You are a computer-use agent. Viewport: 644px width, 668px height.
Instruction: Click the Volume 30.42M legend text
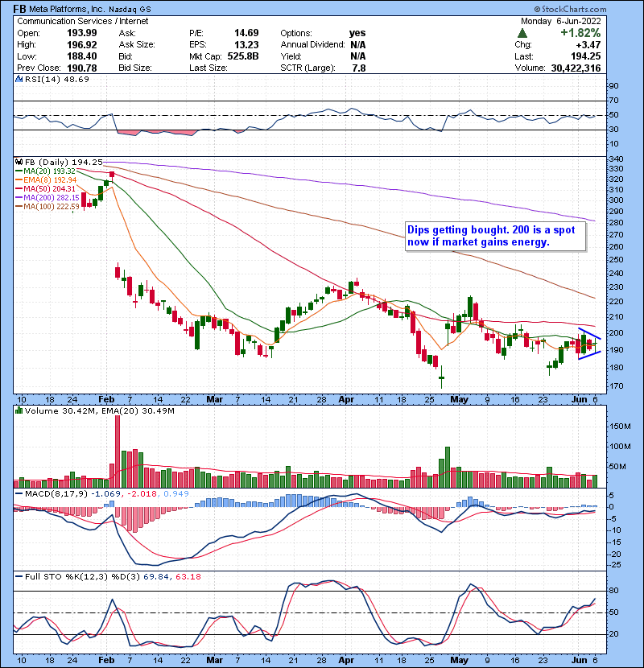point(59,410)
